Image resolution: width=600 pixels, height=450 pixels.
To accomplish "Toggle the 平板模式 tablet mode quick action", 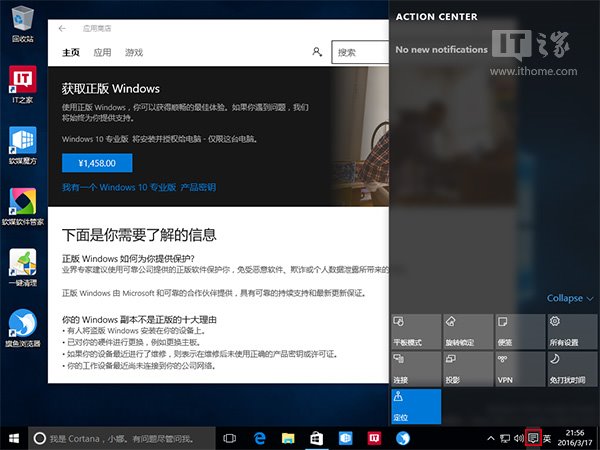I will point(416,331).
